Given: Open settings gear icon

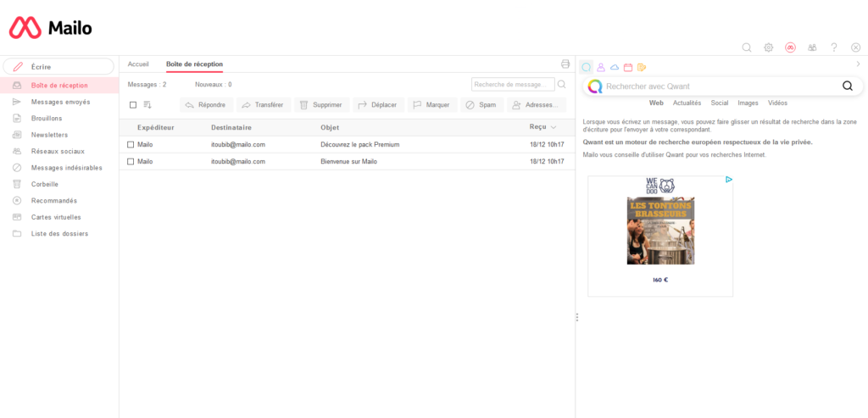Looking at the screenshot, I should [768, 47].
